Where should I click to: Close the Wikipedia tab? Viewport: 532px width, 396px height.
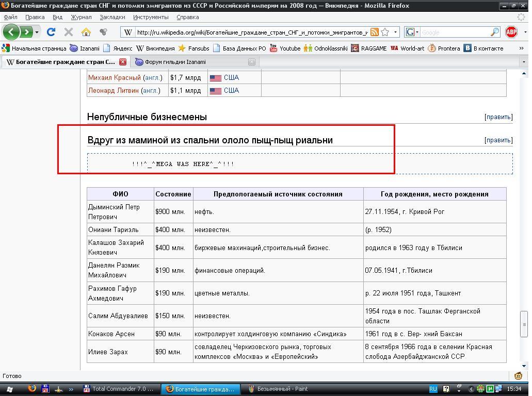(123, 62)
